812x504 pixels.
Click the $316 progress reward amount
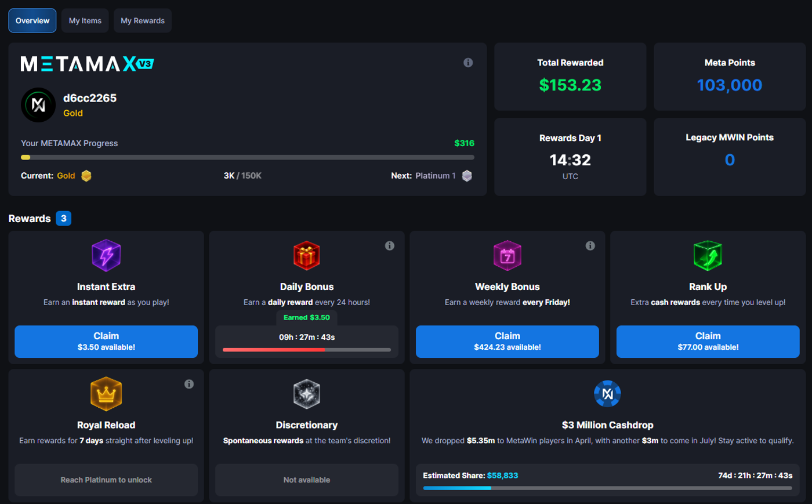point(464,143)
